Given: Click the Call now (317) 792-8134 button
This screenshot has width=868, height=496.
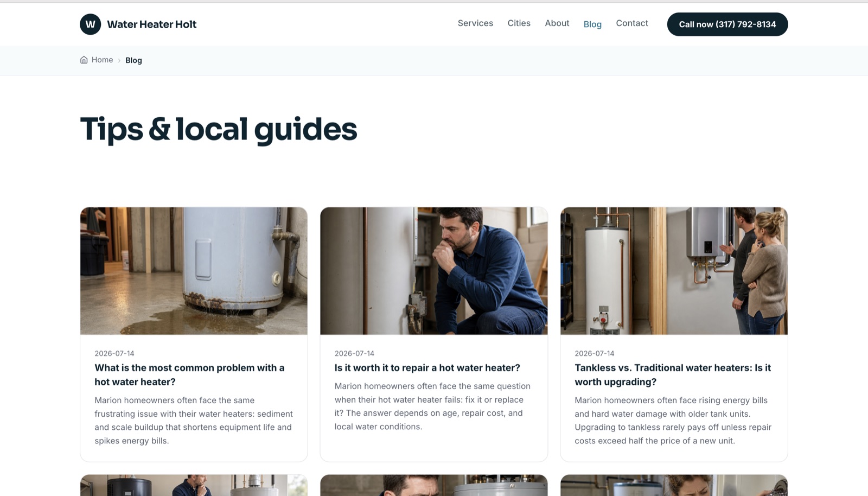Looking at the screenshot, I should tap(727, 24).
